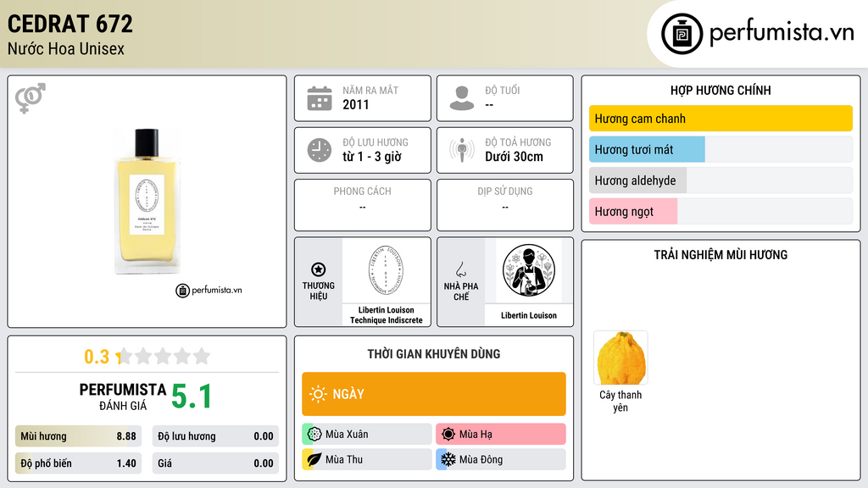Click the five-star rating row
868x488 pixels.
164,356
